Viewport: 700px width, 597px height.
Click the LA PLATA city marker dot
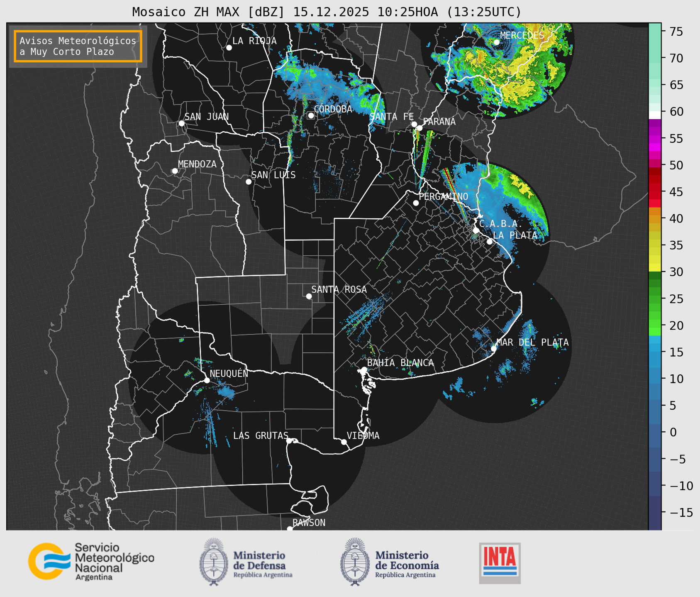[x=490, y=242]
